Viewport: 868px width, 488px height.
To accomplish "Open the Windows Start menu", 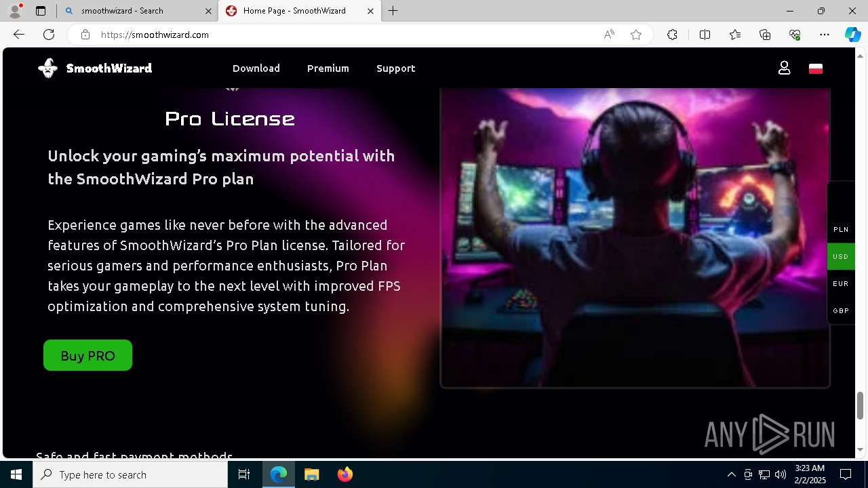I will click(16, 474).
